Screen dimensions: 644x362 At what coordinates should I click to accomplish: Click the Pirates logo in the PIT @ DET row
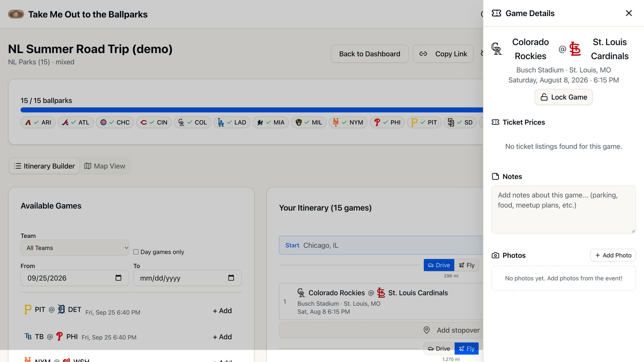coord(28,309)
